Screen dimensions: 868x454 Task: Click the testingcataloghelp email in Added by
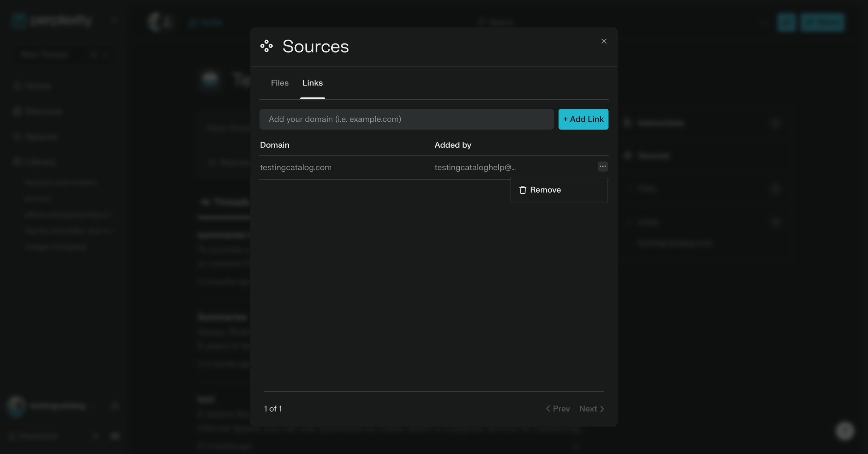point(475,167)
